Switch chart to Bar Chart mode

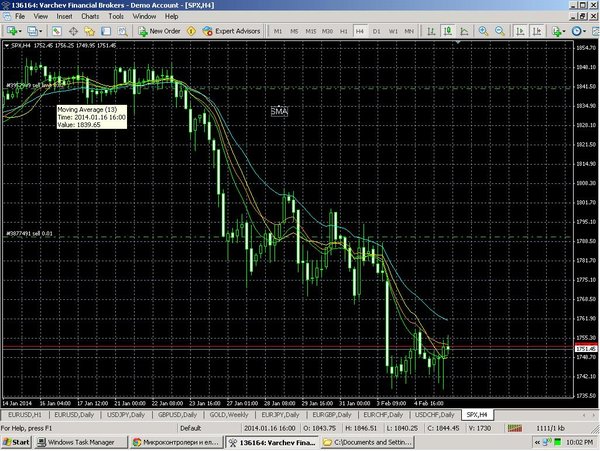point(431,31)
